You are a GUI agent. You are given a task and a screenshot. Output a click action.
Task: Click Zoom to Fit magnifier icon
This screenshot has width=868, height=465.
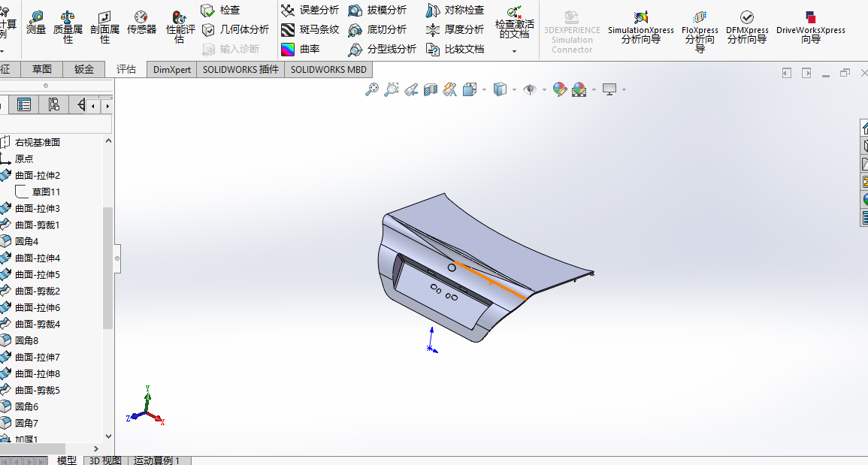371,89
